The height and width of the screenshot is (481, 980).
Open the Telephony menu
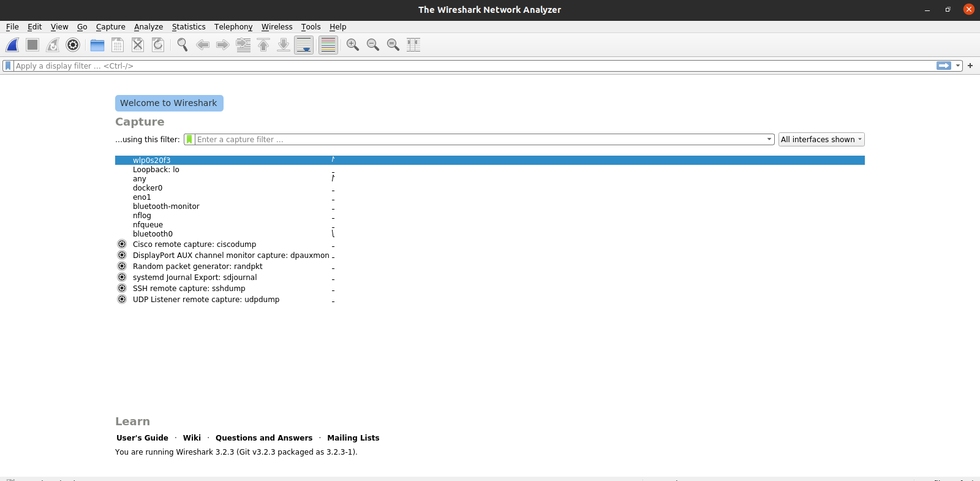point(233,27)
